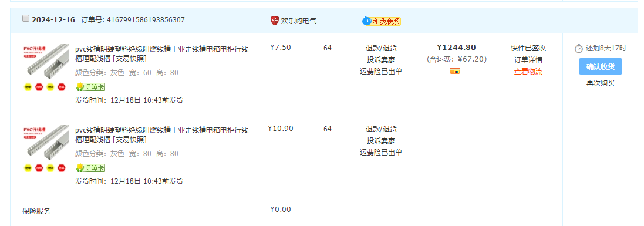The image size is (644, 226).
Task: Click 再次购买 link
Action: pyautogui.click(x=601, y=83)
